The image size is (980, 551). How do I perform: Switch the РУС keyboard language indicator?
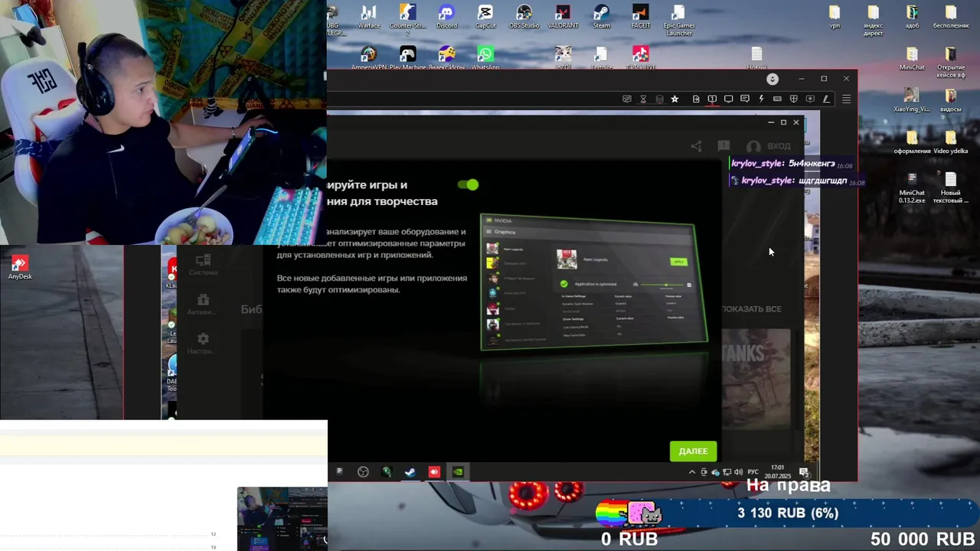point(753,472)
